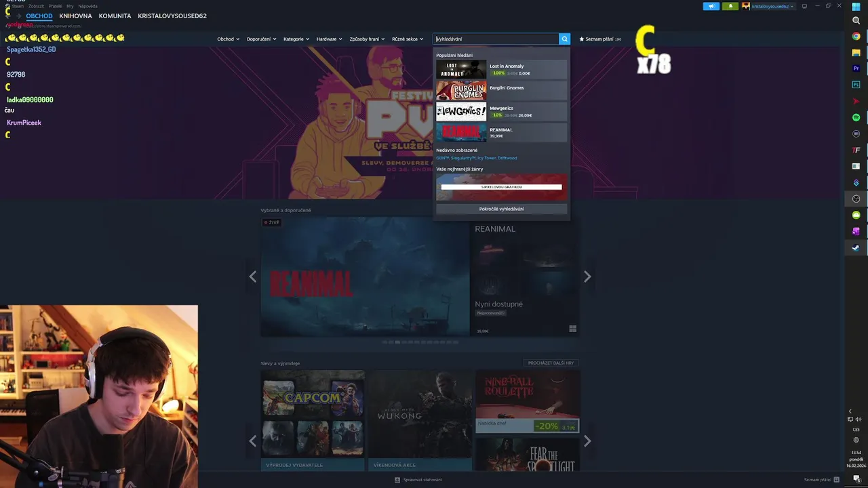The height and width of the screenshot is (488, 868).
Task: Click the search magnifier button
Action: click(x=564, y=39)
